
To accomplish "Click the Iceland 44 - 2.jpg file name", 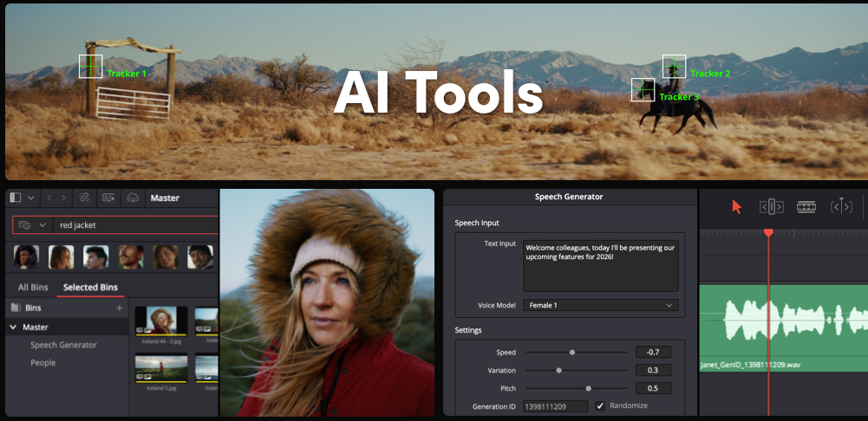I will [x=161, y=340].
